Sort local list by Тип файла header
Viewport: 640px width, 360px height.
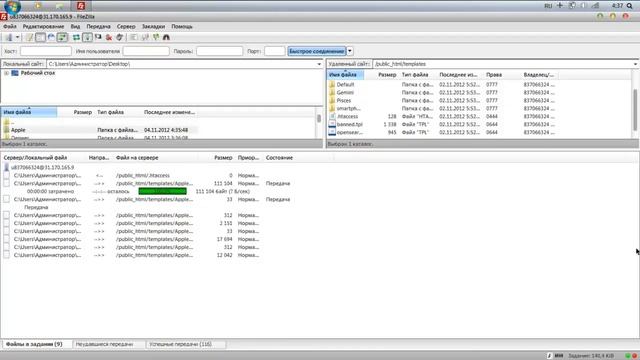(111, 112)
